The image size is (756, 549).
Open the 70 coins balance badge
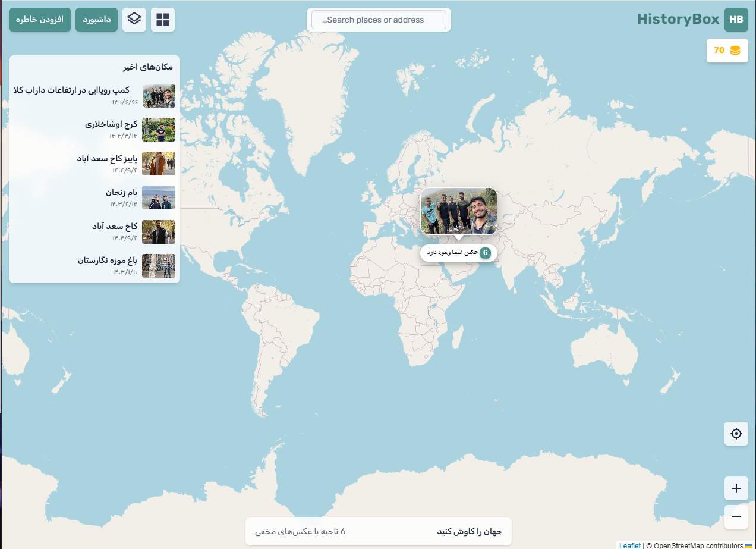pyautogui.click(x=727, y=51)
